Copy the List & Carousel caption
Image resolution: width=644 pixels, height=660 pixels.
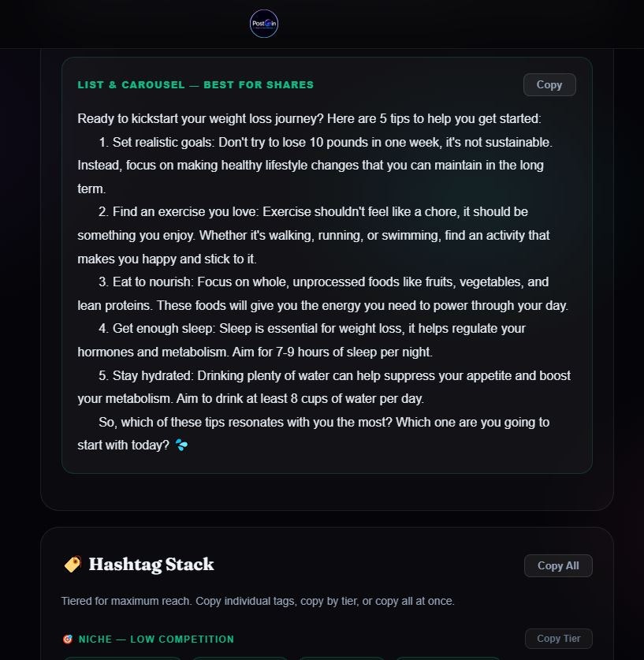coord(549,84)
